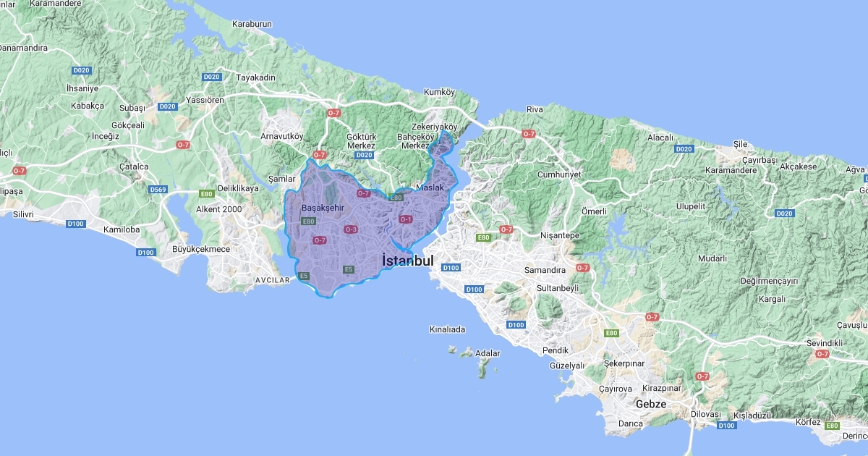Select the Şamlar label
The image size is (868, 456).
point(281,178)
